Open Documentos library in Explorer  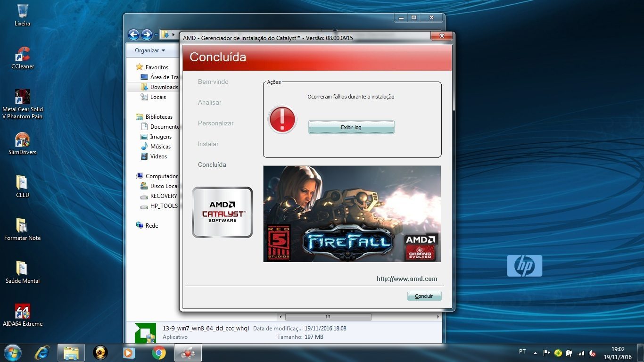pyautogui.click(x=160, y=127)
